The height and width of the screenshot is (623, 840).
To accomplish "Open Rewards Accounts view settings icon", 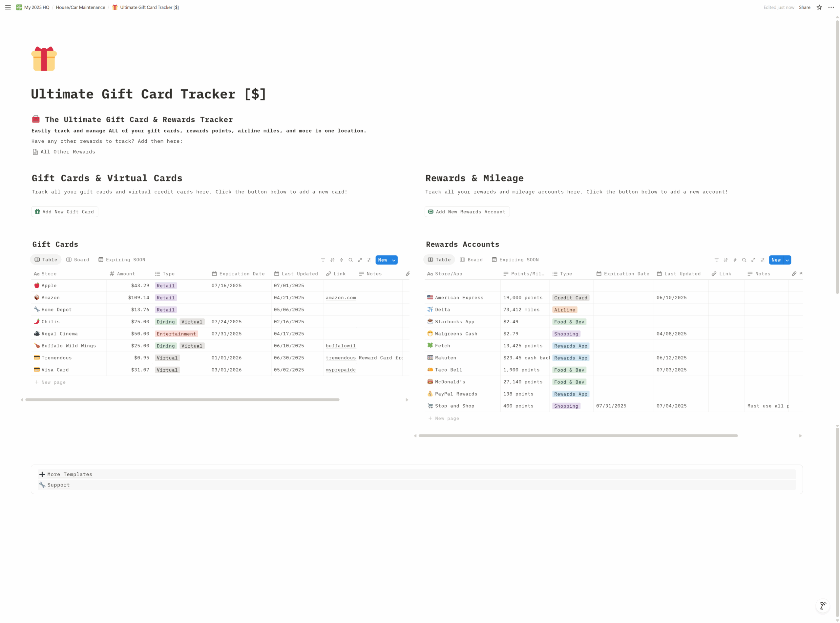I will [x=762, y=260].
